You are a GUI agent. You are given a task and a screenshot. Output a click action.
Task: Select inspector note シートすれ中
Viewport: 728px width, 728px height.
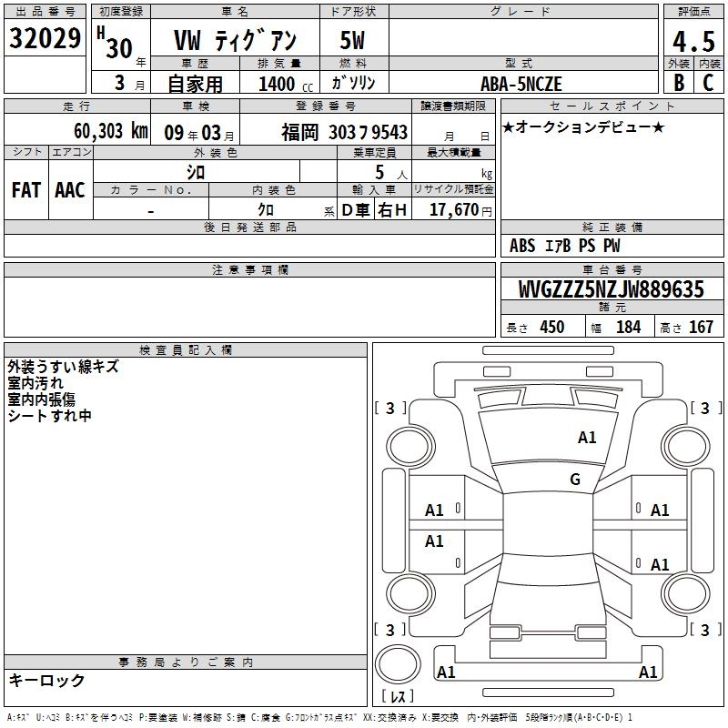click(x=50, y=416)
